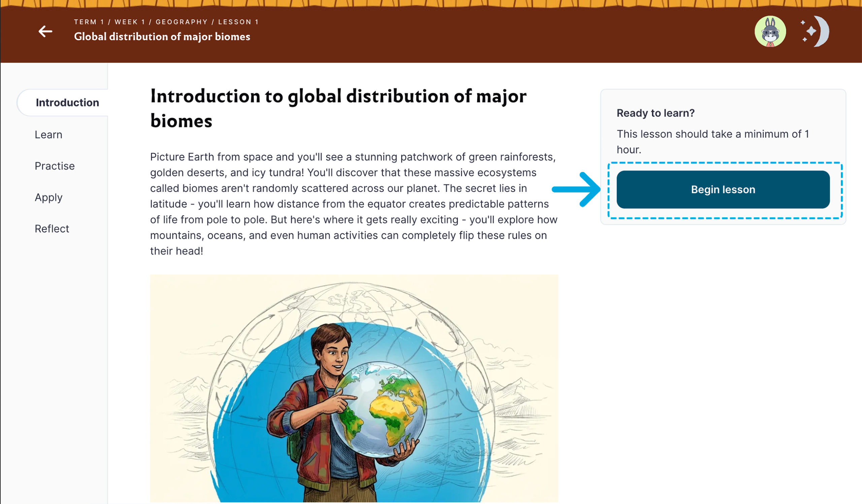Go back using the left arrow icon

[x=45, y=31]
